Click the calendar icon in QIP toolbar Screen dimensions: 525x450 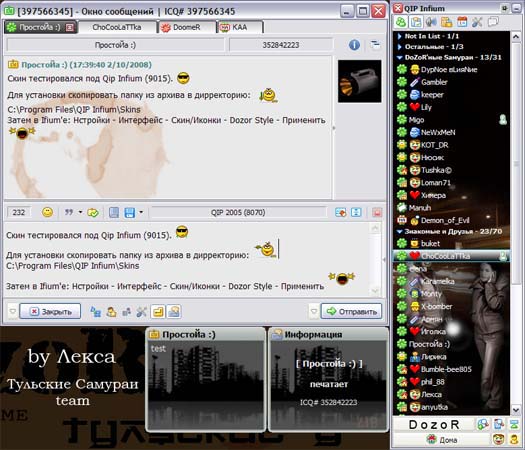(x=462, y=22)
